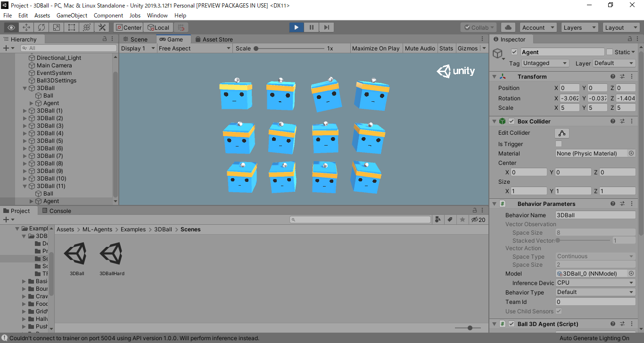Open Box Collider component options menu

point(632,121)
